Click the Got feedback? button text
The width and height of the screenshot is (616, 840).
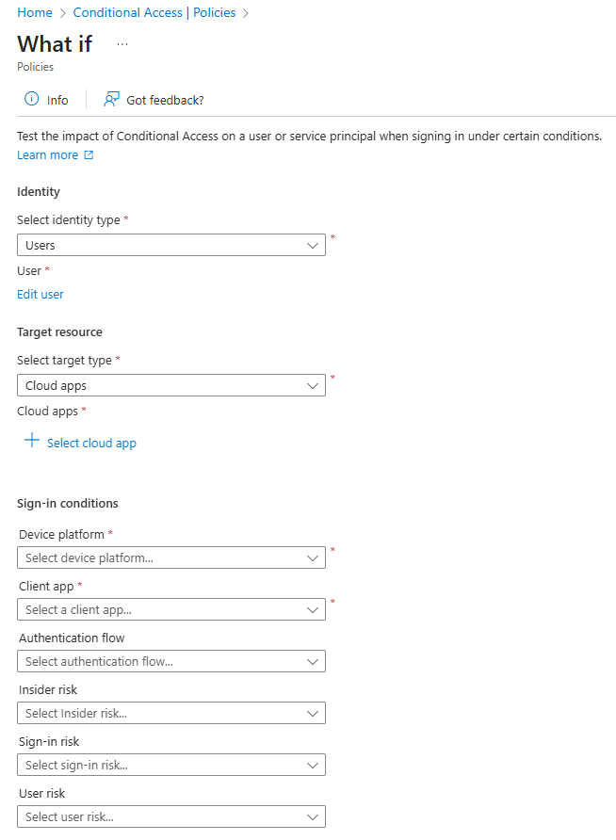(165, 100)
